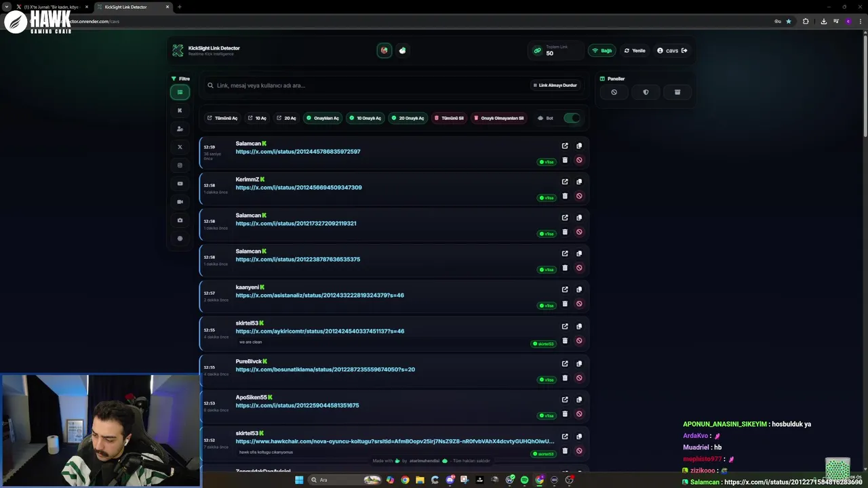
Task: Copy Salamcan 2012445786835972597 link
Action: (x=579, y=146)
